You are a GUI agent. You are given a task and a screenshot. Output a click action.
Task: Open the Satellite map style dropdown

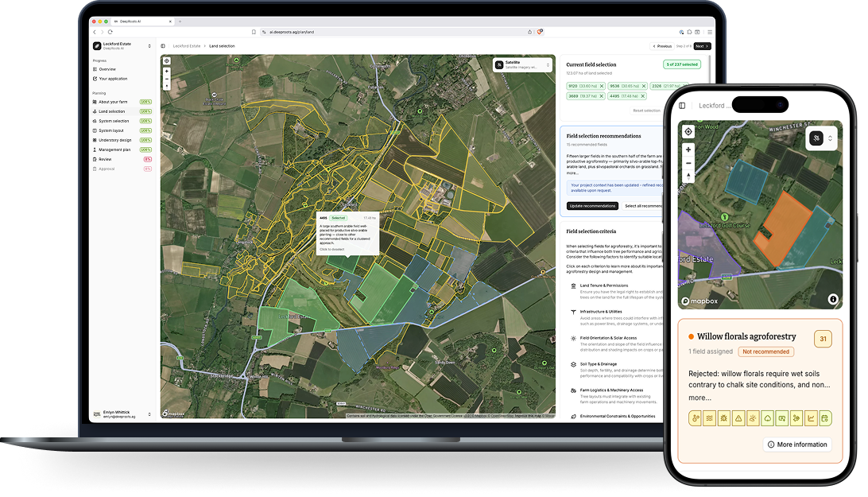pos(522,65)
